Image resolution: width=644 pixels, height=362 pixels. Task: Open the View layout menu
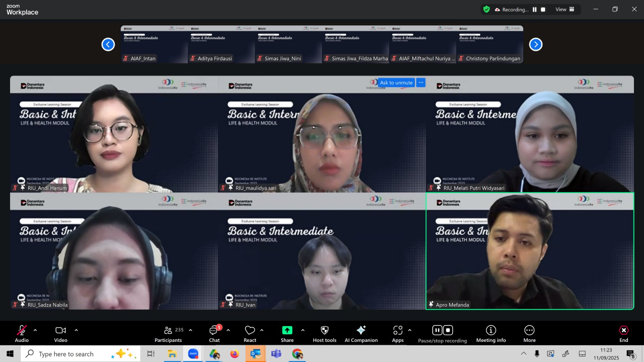point(565,9)
